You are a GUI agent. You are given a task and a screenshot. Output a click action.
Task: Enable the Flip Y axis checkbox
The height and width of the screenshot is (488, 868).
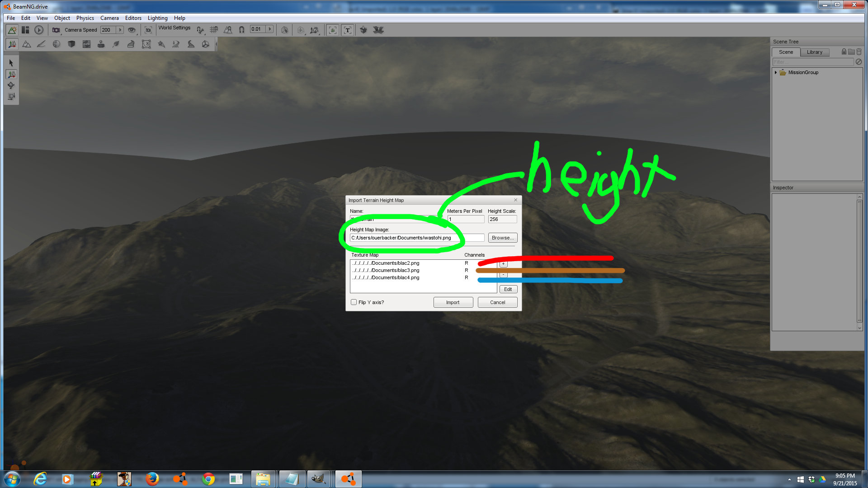pyautogui.click(x=354, y=302)
